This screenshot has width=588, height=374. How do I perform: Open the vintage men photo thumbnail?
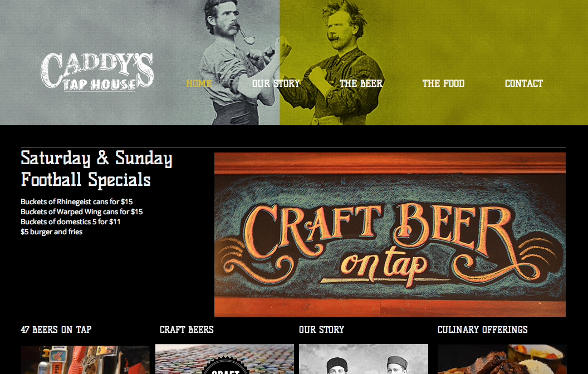click(364, 359)
